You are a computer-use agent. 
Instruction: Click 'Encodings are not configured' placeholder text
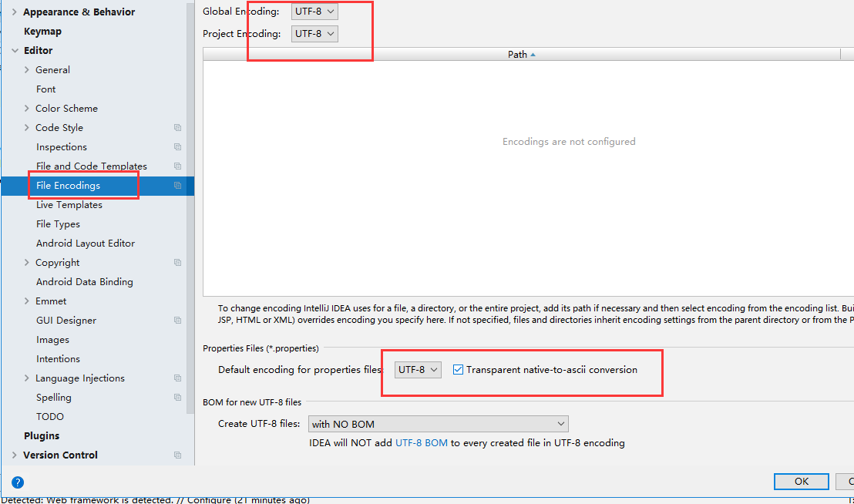tap(569, 142)
